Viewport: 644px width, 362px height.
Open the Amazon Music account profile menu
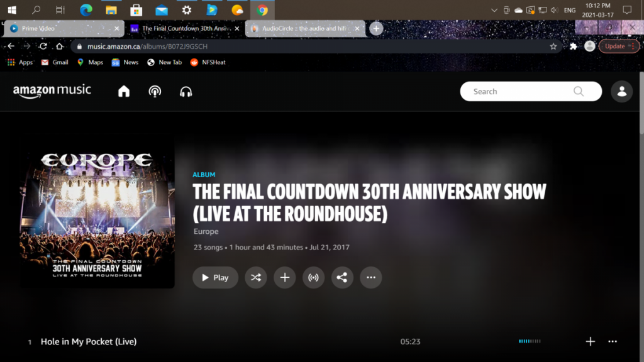click(x=622, y=91)
